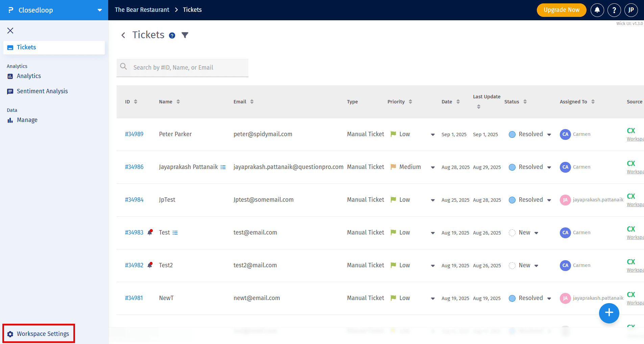Screen dimensions: 644x344
Task: Open priority dropdown for Peter Parker ticket
Action: click(433, 134)
